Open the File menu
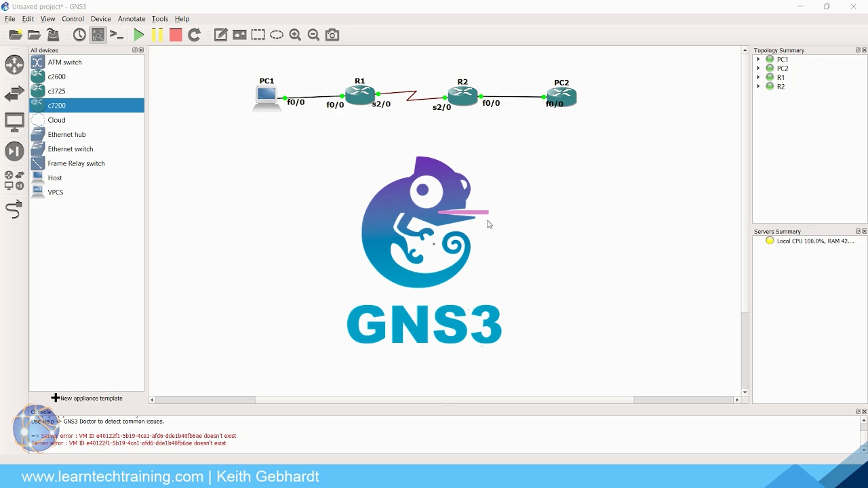The height and width of the screenshot is (488, 868). coord(10,19)
